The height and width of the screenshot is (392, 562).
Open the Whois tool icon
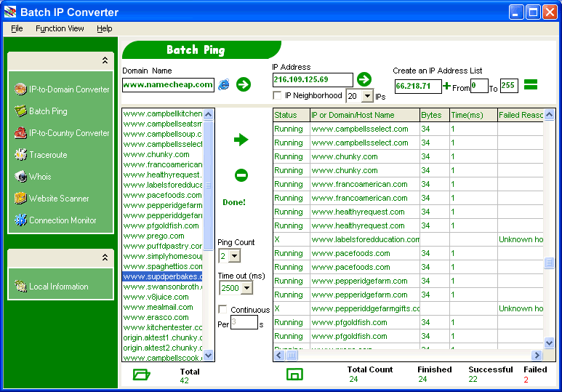point(20,177)
